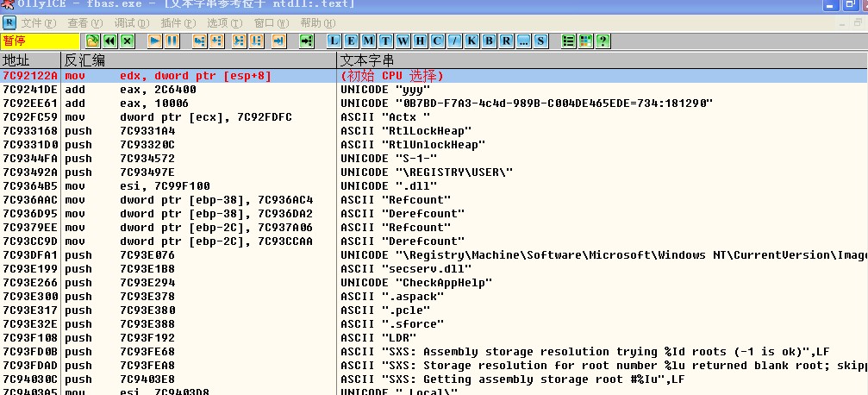Open the 查看(V) menu
The image size is (868, 395).
[85, 23]
